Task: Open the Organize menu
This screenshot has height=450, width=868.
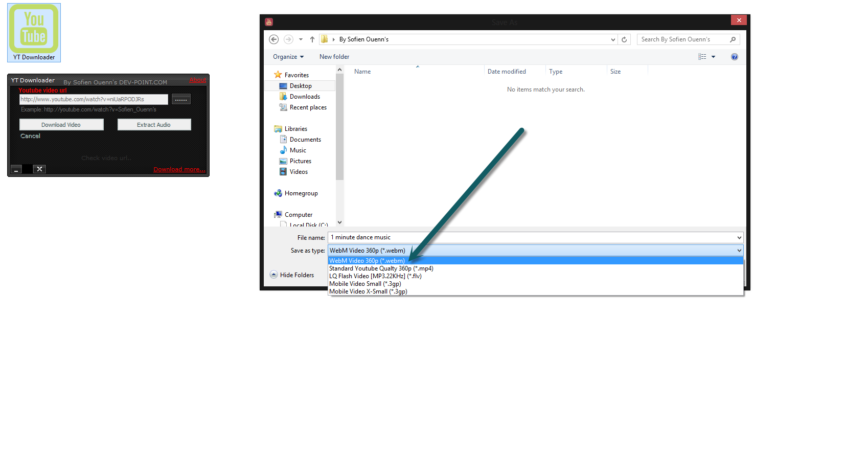Action: tap(288, 57)
